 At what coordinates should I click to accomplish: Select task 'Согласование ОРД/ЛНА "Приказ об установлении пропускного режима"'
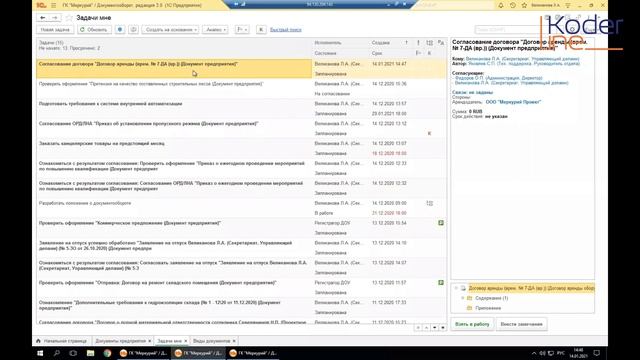[174, 129]
